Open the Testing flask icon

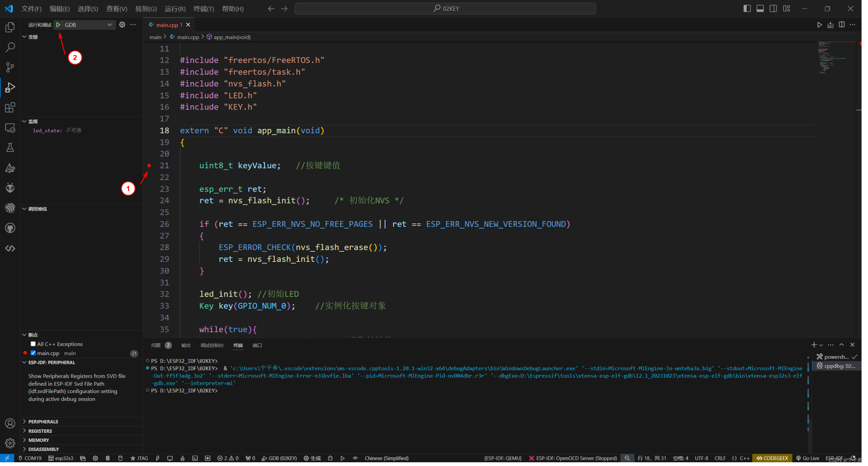pos(10,148)
